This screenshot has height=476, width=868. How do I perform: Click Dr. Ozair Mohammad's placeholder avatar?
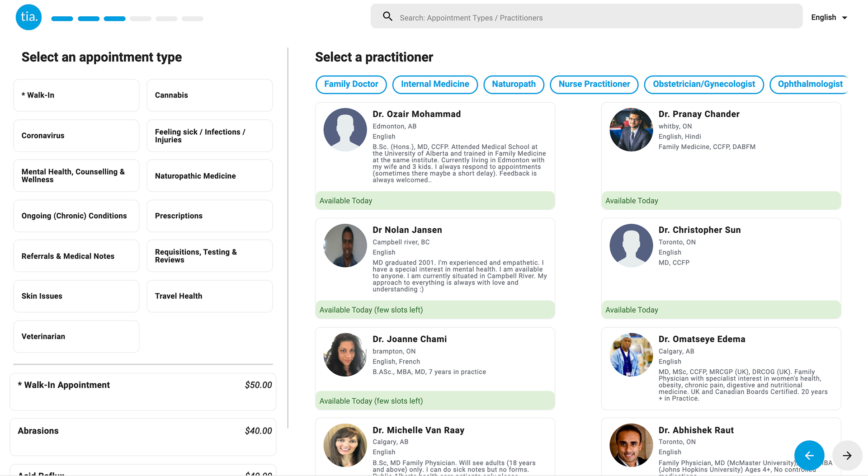pyautogui.click(x=345, y=129)
